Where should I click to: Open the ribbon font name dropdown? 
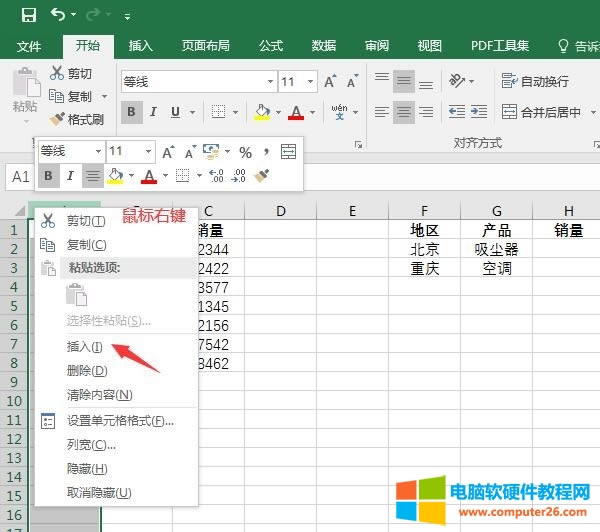tap(270, 81)
